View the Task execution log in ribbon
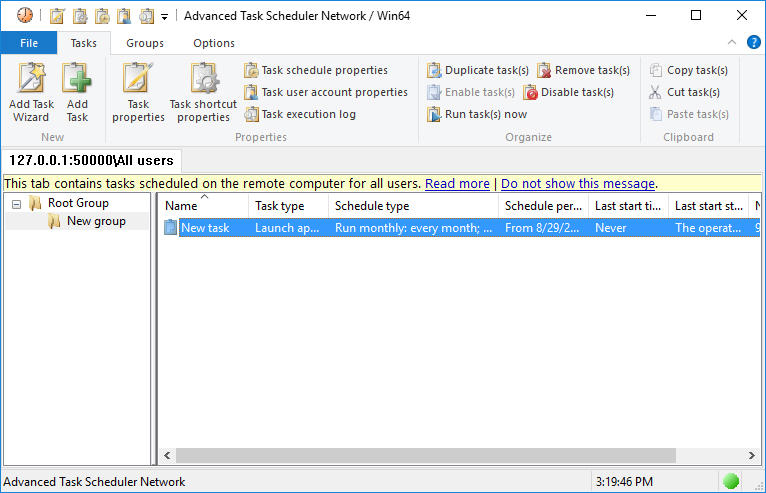Viewport: 766px width, 493px height. 300,114
